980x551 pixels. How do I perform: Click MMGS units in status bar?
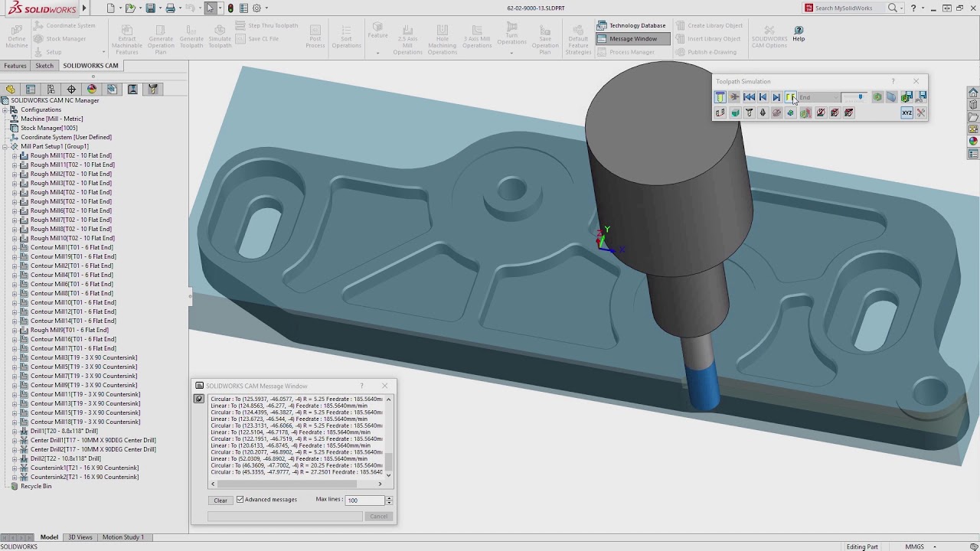tap(914, 546)
